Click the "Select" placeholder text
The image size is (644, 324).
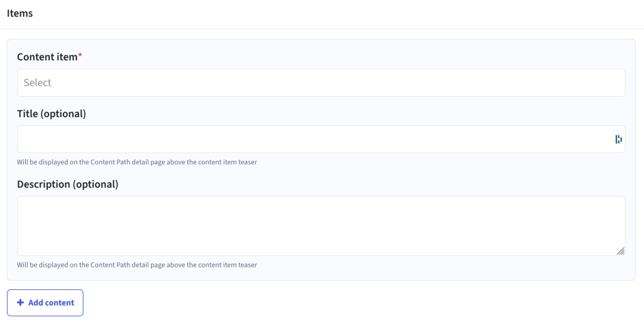pyautogui.click(x=37, y=82)
